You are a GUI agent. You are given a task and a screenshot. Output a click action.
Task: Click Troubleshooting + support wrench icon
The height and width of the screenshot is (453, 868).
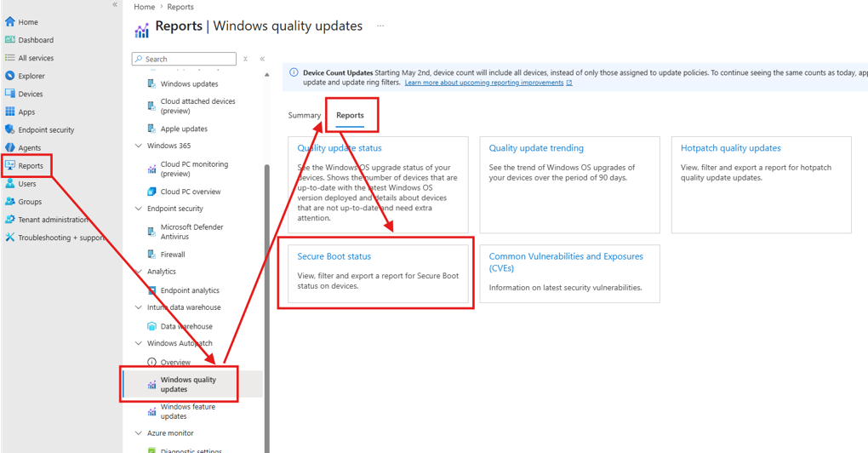point(10,237)
